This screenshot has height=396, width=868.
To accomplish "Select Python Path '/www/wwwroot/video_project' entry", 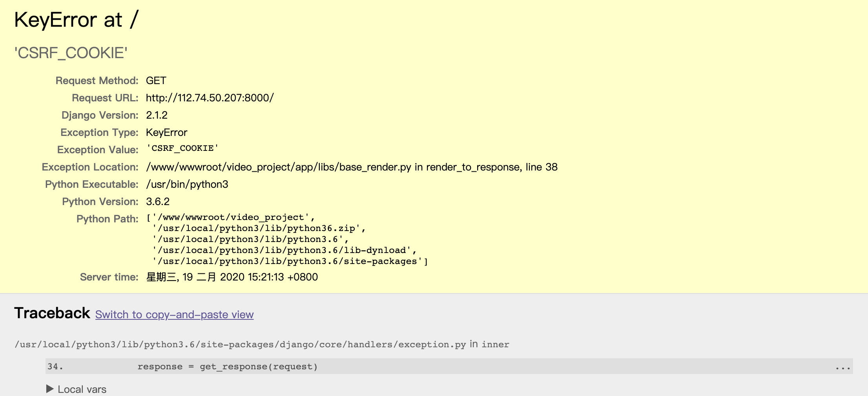I will 233,217.
